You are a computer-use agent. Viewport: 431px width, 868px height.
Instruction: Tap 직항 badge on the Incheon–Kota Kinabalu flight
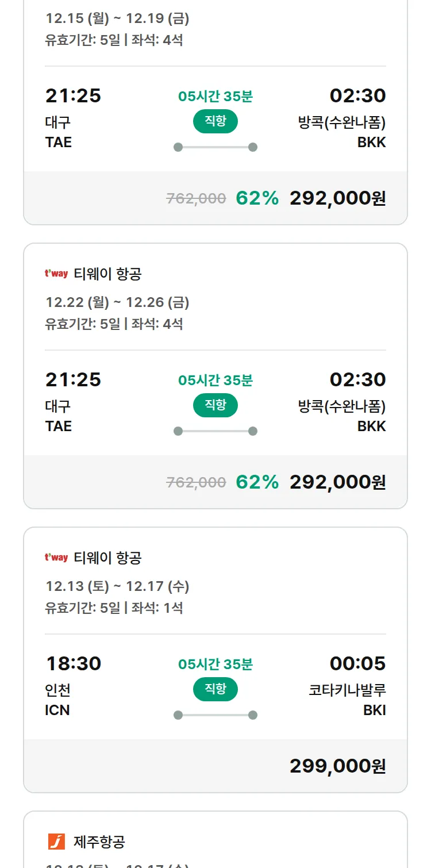[215, 689]
